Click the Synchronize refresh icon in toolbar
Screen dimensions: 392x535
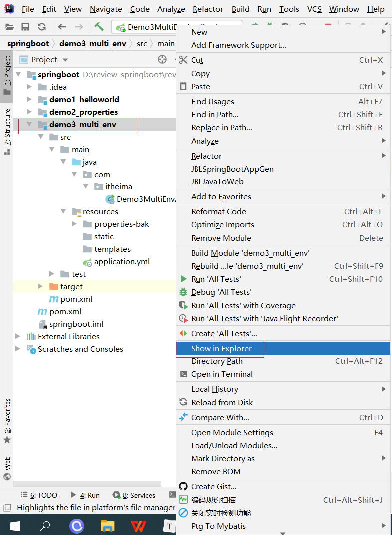coord(42,27)
